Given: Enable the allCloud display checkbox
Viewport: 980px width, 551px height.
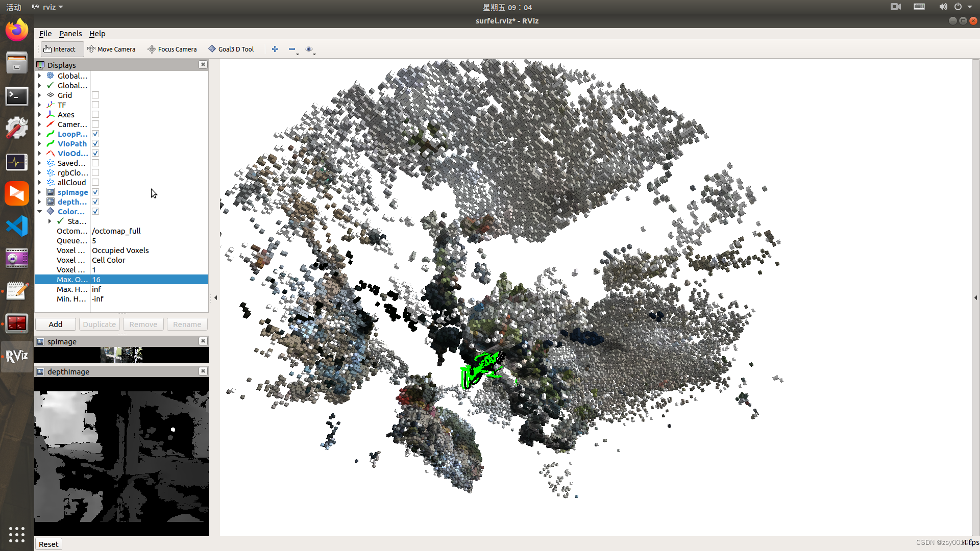Looking at the screenshot, I should 95,183.
